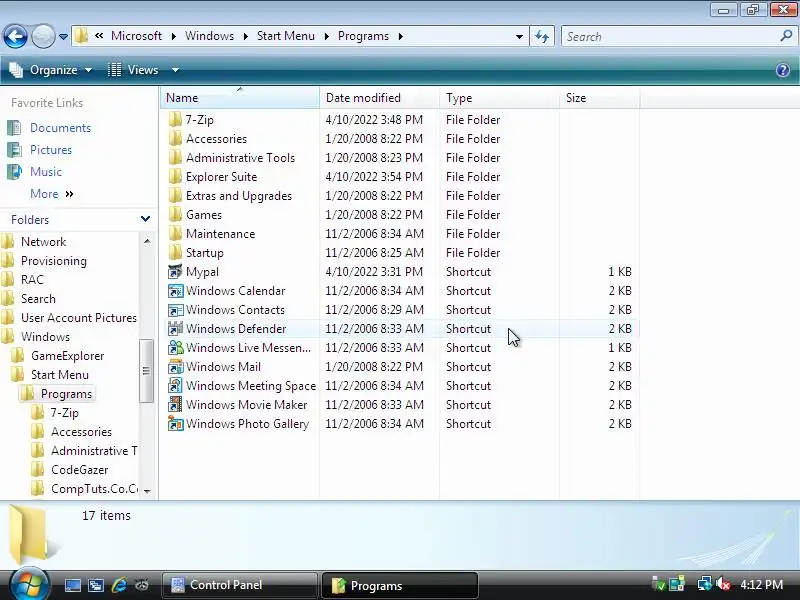Viewport: 800px width, 600px height.
Task: Select the Search folder in tree
Action: [38, 298]
